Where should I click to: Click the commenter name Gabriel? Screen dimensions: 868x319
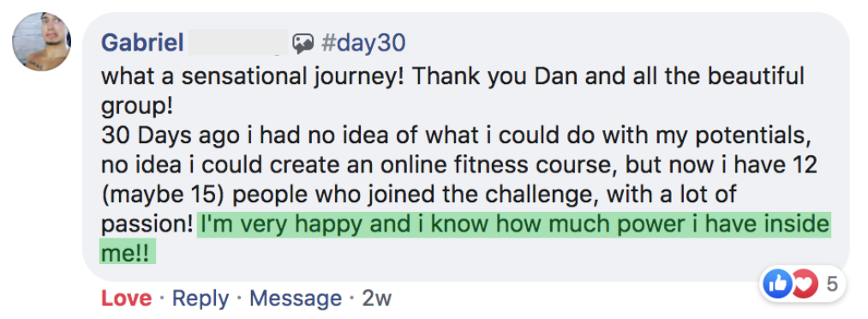pyautogui.click(x=143, y=43)
